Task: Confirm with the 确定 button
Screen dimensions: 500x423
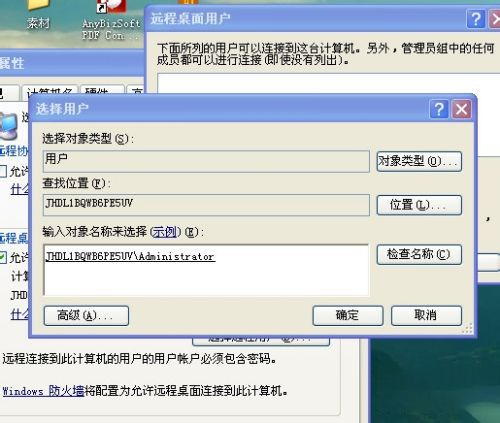Action: tap(348, 315)
